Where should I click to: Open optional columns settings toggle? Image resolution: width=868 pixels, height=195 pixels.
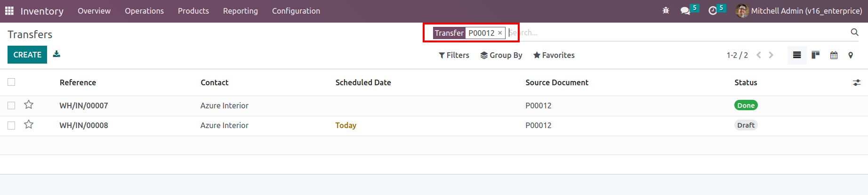(857, 82)
